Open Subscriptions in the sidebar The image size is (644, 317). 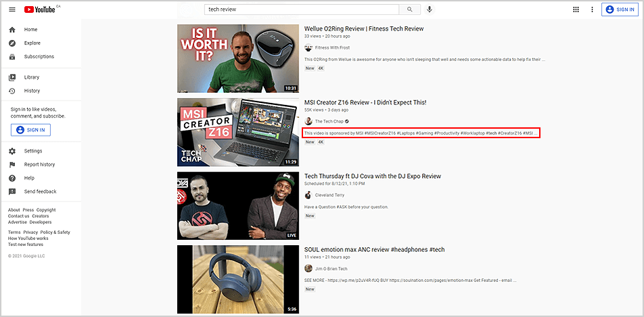pos(41,57)
